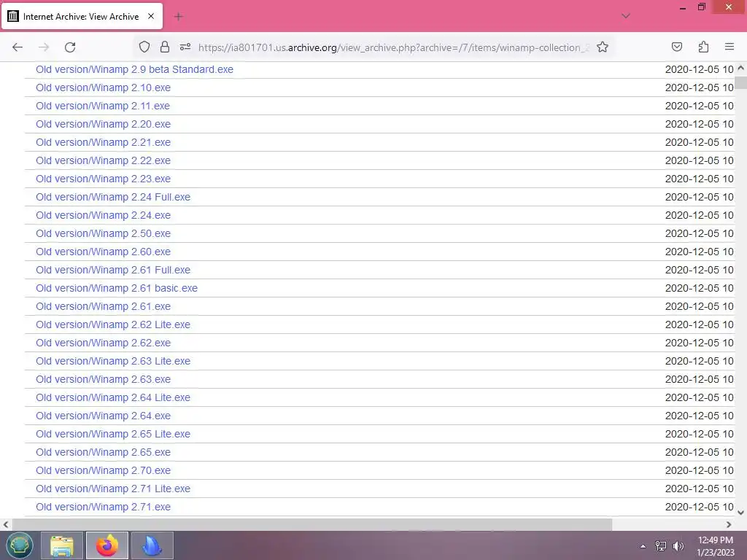This screenshot has width=747, height=560.
Task: Open Winamp 2.50.exe link
Action: point(103,233)
